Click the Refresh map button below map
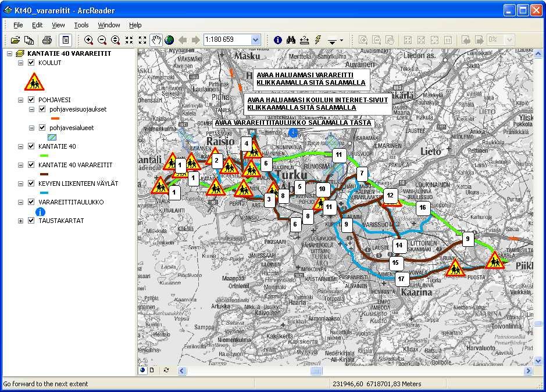 tap(166, 370)
